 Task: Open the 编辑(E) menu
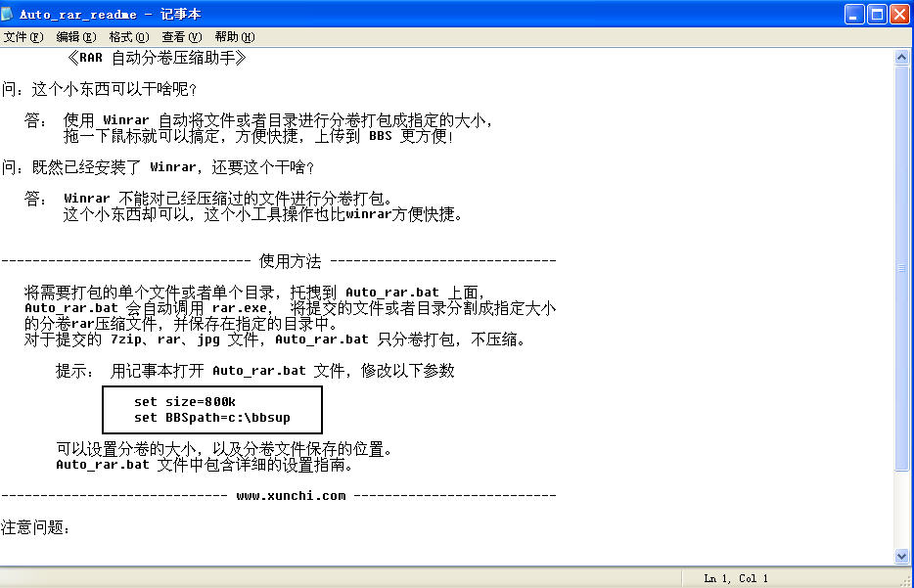(x=75, y=37)
